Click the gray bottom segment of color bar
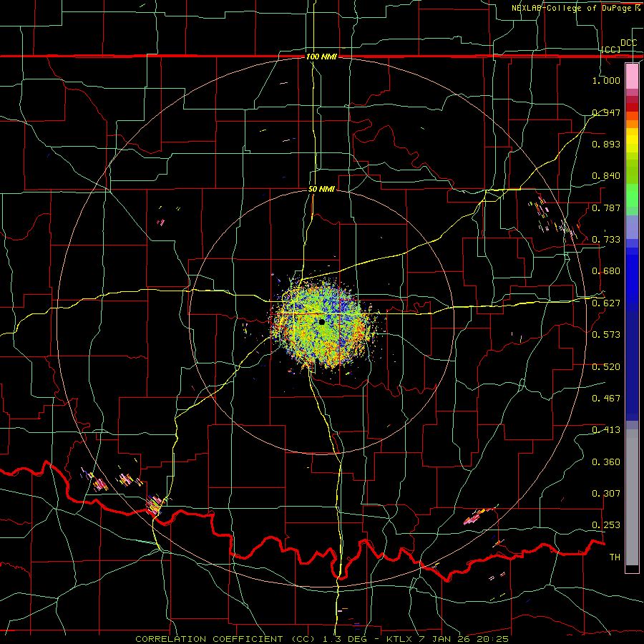Viewport: 644px width, 644px height. [x=632, y=497]
